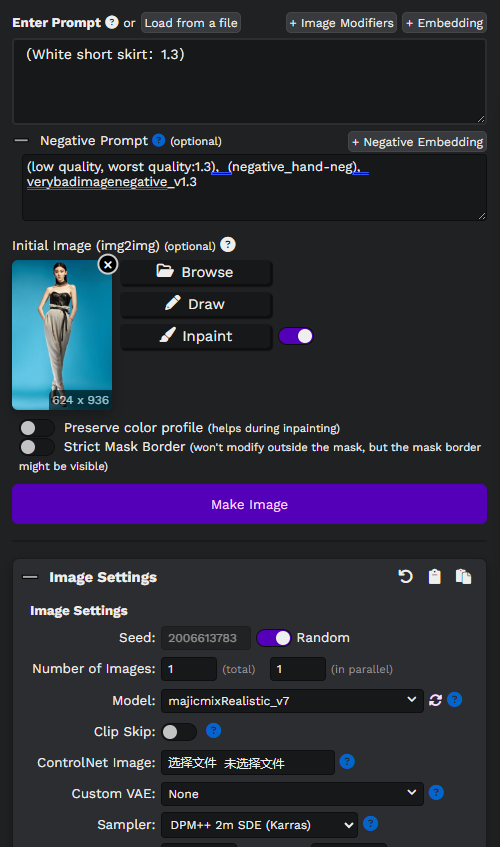Click the copy settings clipboard icon
Viewport: 500px width, 847px height.
tap(434, 576)
